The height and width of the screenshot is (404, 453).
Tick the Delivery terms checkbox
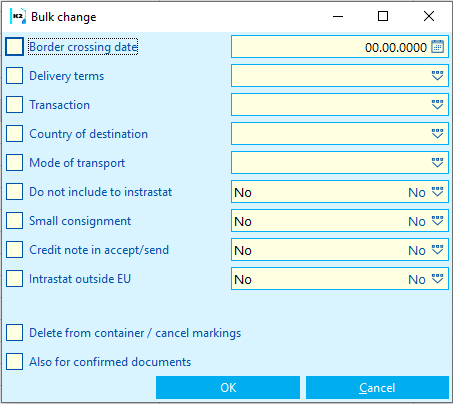coord(14,75)
